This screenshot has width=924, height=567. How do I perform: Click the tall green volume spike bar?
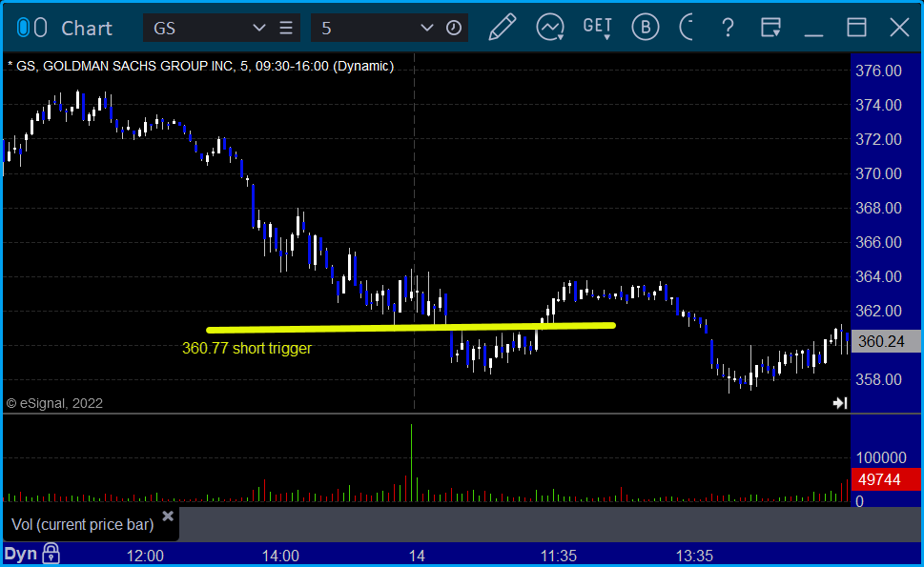pos(411,462)
